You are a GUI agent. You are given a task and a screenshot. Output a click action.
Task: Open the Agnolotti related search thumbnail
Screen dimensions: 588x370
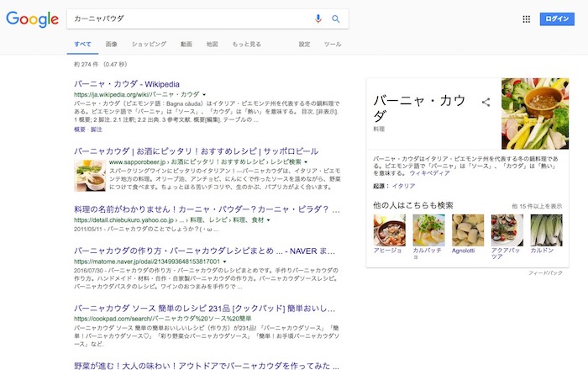(468, 230)
